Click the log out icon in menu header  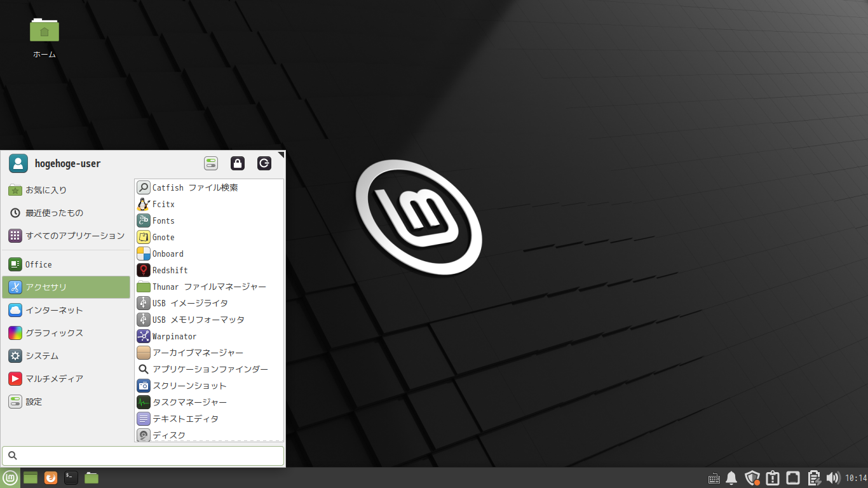click(x=264, y=163)
